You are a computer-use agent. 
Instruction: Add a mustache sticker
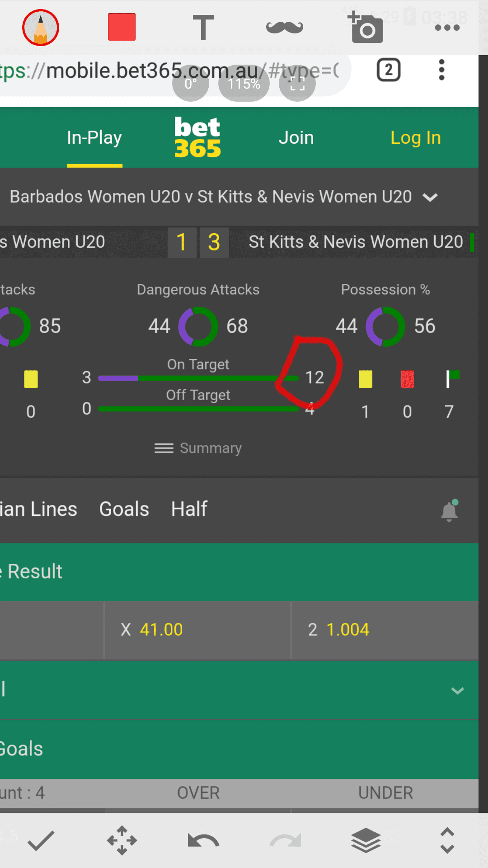(285, 27)
